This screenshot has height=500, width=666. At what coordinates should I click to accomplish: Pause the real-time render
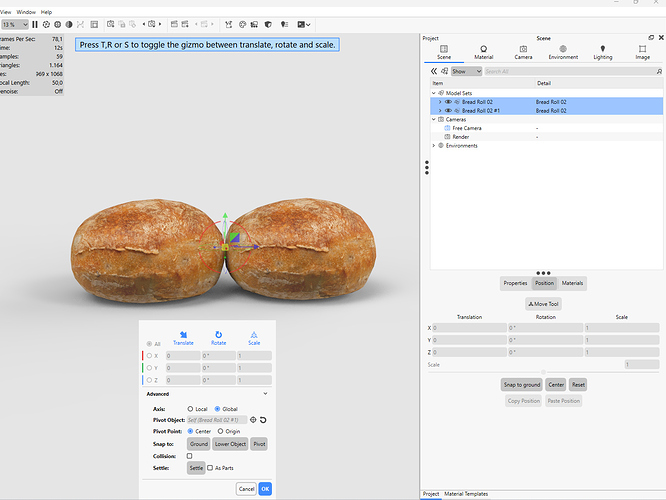tap(35, 25)
